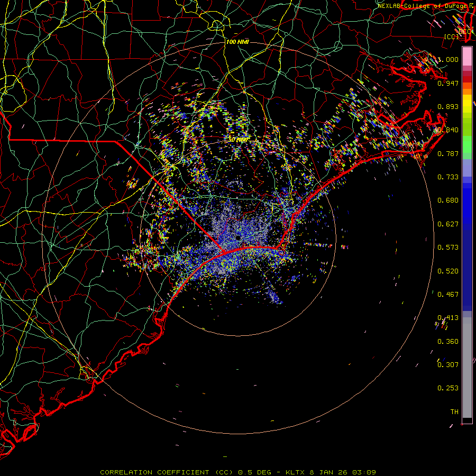Screen dimensions: 476x476
Task: Click the 0.680 scale value
Action: click(x=448, y=200)
